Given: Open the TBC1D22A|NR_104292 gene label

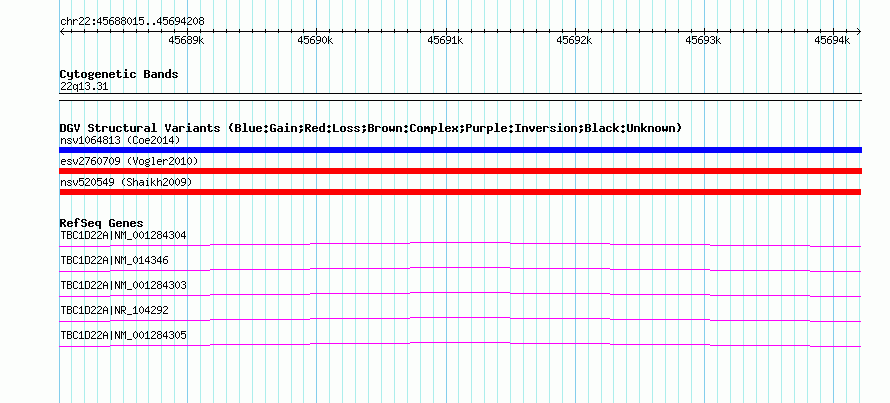Looking at the screenshot, I should [114, 310].
